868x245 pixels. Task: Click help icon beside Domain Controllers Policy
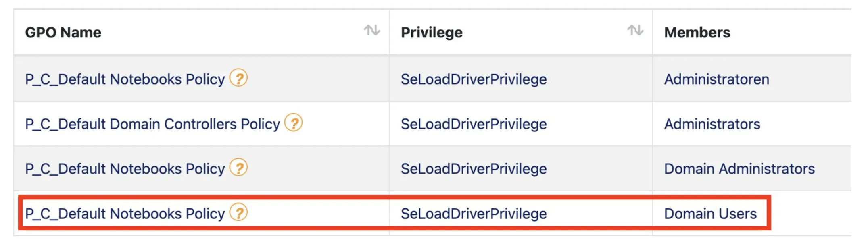(x=293, y=122)
